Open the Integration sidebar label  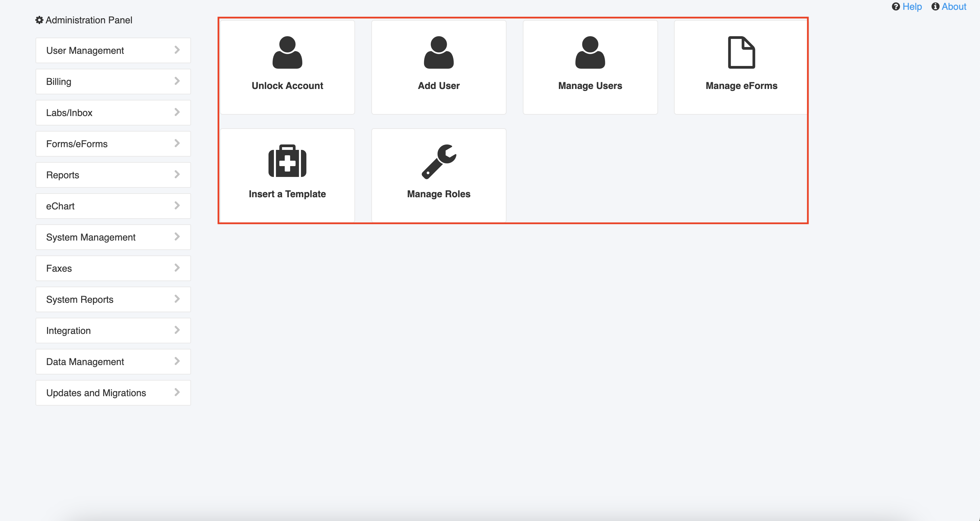click(x=68, y=331)
